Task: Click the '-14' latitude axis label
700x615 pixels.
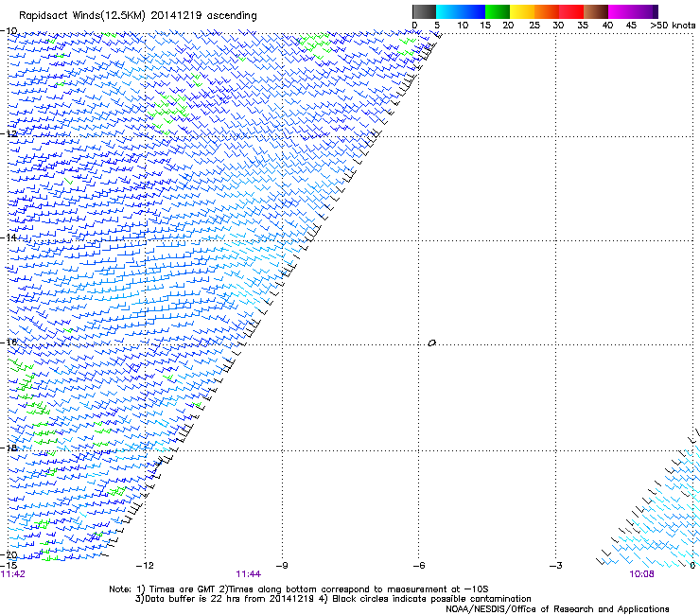Action: point(9,237)
